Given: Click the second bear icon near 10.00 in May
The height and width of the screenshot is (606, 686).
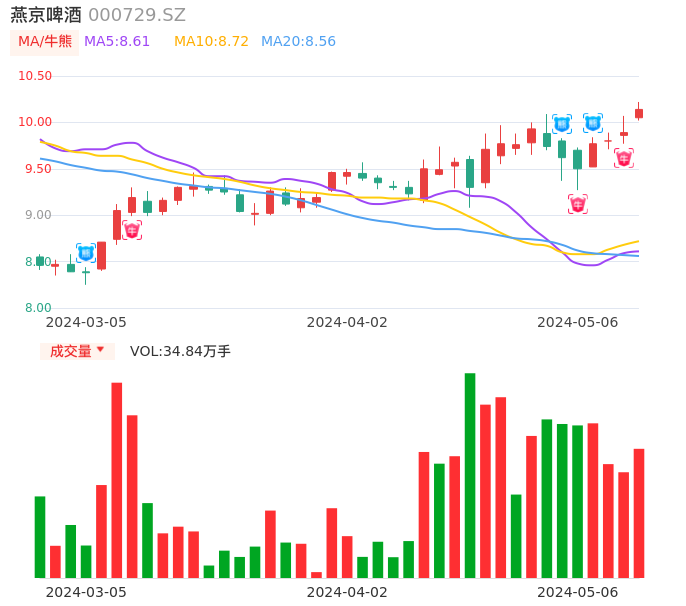Looking at the screenshot, I should tap(593, 123).
